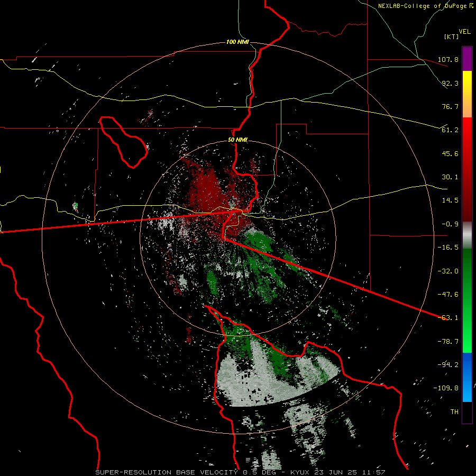Click the -94.2 velocity scale value

tap(448, 365)
